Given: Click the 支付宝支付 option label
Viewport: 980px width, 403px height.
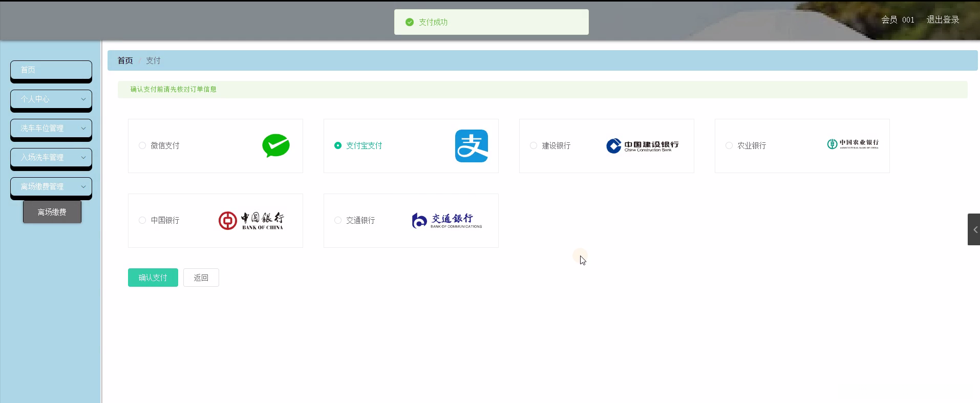Looking at the screenshot, I should [x=364, y=145].
